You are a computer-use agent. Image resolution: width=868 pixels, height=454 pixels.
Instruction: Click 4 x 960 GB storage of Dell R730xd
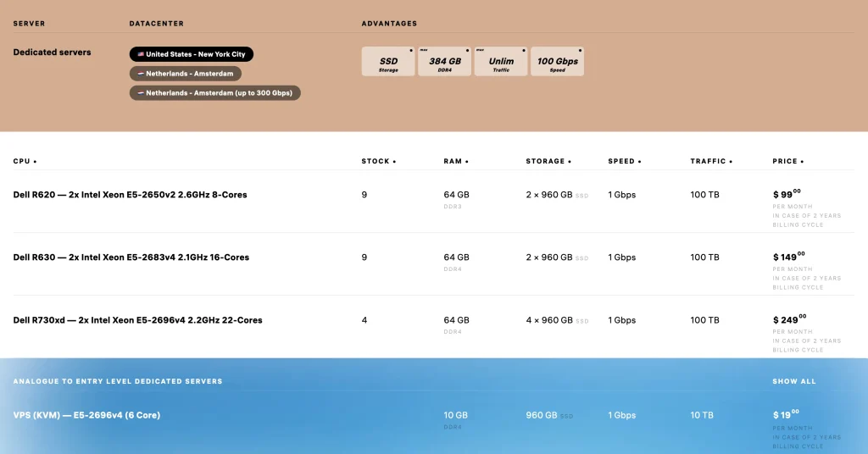coord(557,320)
